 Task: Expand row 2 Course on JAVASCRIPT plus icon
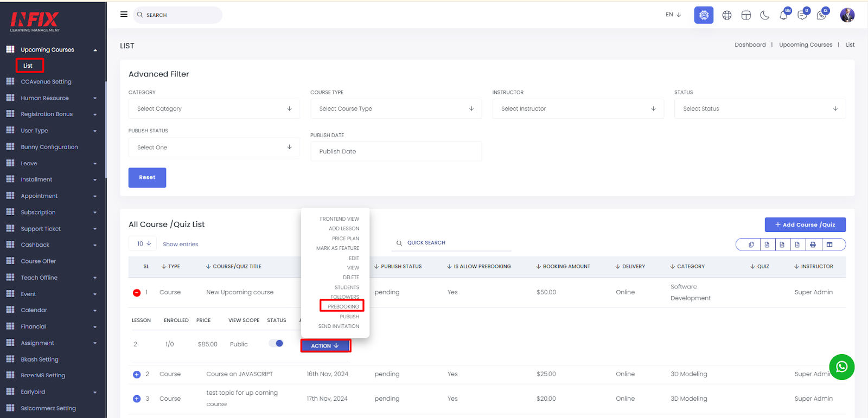tap(137, 375)
